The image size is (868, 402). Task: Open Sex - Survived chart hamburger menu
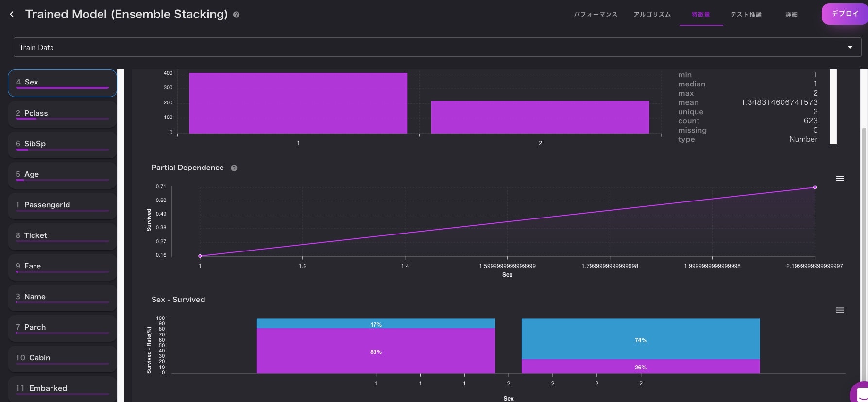coord(840,310)
